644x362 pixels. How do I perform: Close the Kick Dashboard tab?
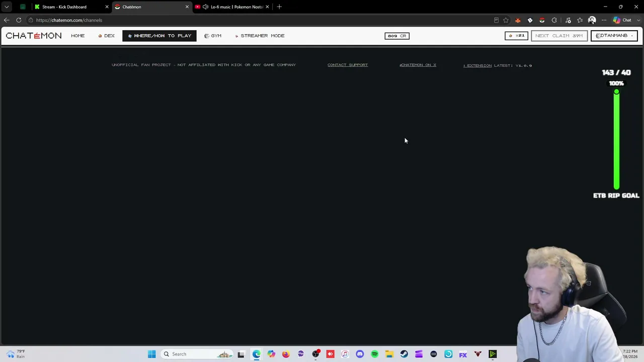[107, 7]
